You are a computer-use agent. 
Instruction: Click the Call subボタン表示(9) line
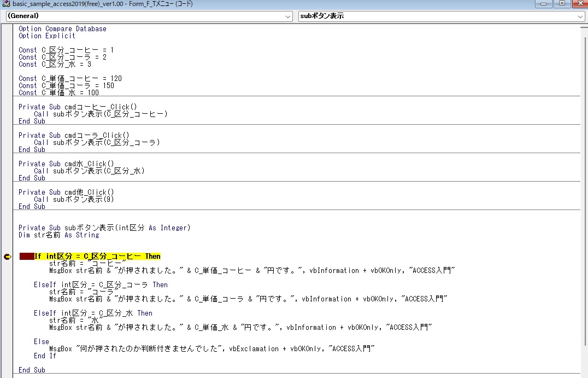[74, 200]
